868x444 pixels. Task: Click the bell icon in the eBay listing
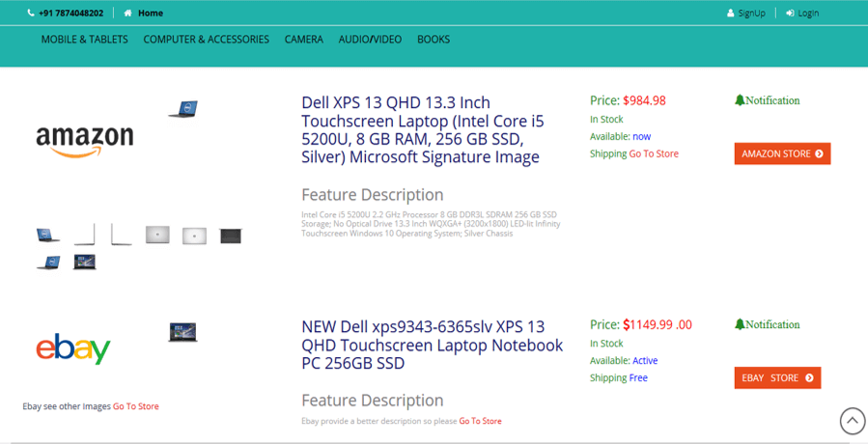click(740, 324)
